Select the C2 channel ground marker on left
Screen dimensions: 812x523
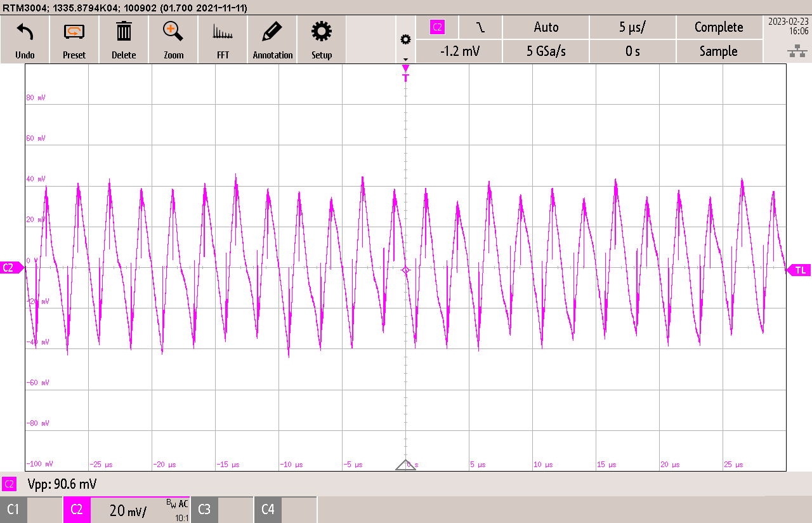(11, 268)
